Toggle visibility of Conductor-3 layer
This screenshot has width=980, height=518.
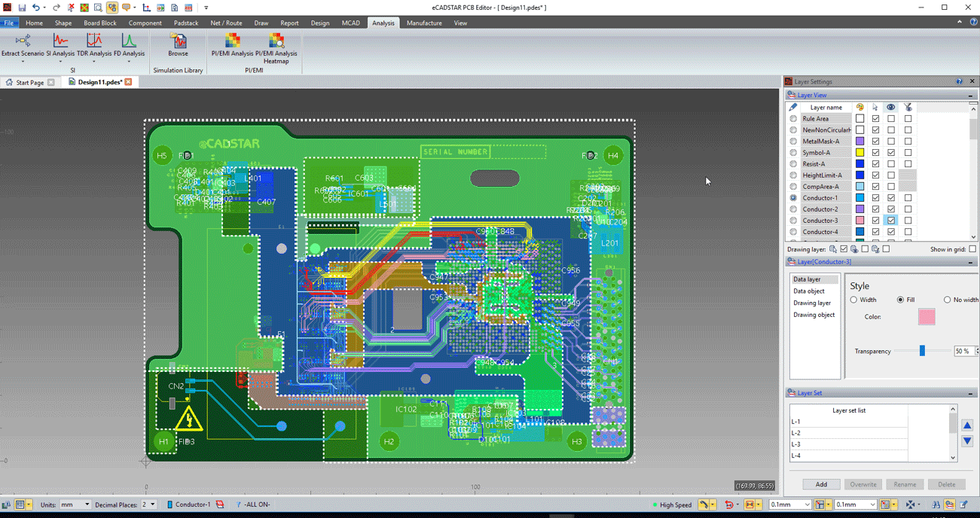pyautogui.click(x=891, y=221)
